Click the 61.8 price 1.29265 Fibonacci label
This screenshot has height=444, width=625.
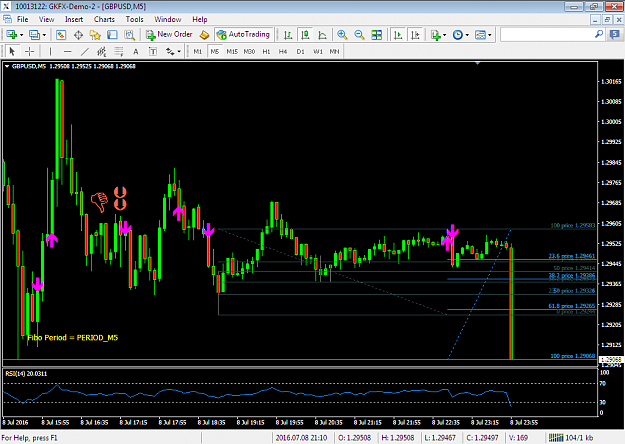[x=572, y=306]
